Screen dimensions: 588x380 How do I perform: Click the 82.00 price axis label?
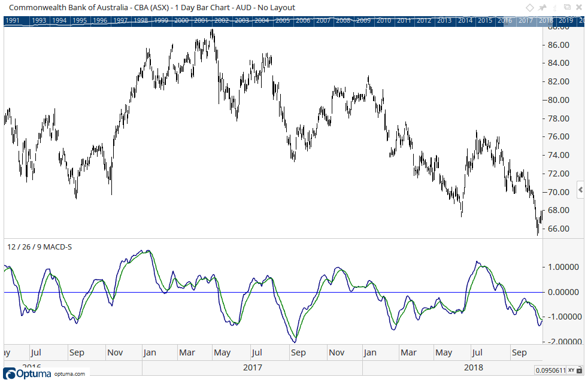pyautogui.click(x=559, y=82)
